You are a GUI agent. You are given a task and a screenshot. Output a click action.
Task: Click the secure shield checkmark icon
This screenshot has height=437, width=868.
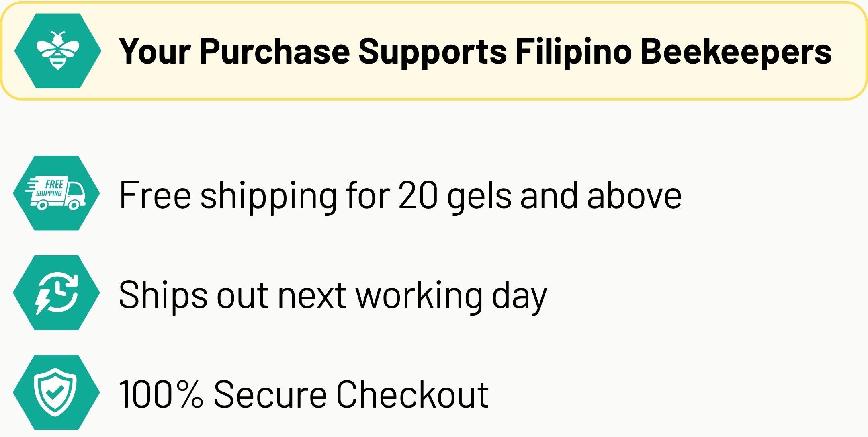click(56, 392)
